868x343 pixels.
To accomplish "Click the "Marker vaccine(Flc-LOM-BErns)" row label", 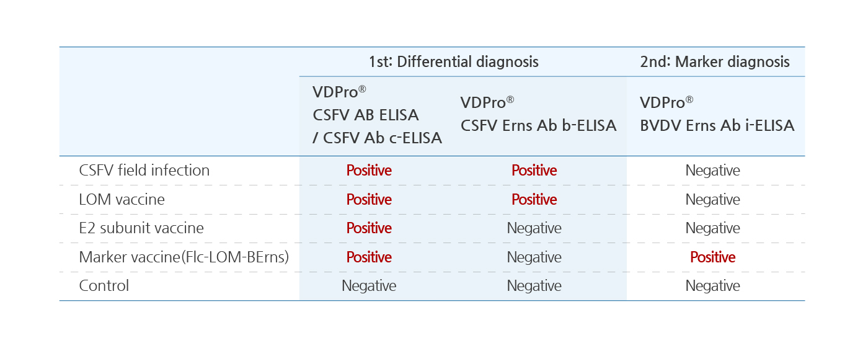I will [184, 257].
